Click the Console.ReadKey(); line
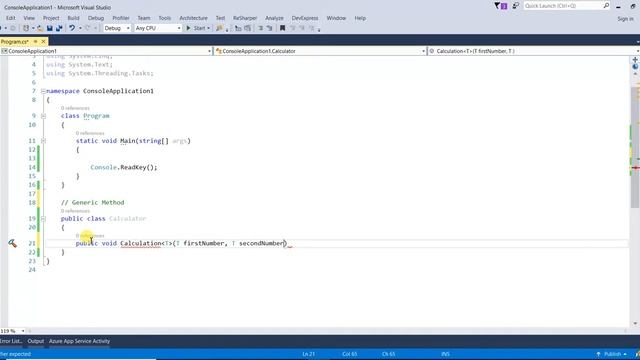Screen dimensions: 640x360 124,167
